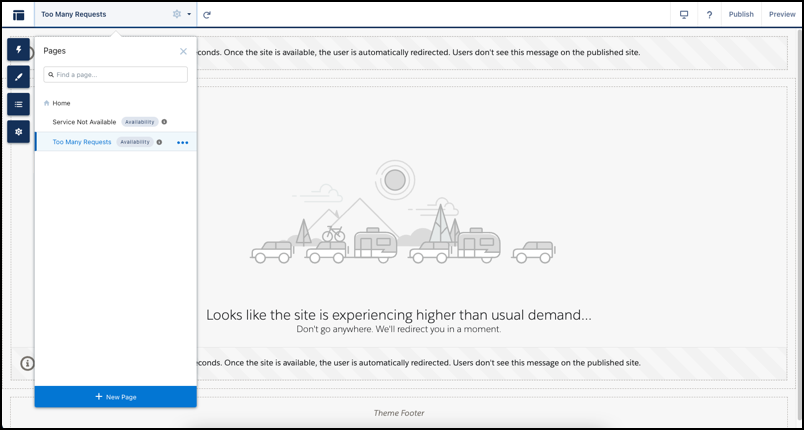Click the Preview button

pyautogui.click(x=782, y=14)
